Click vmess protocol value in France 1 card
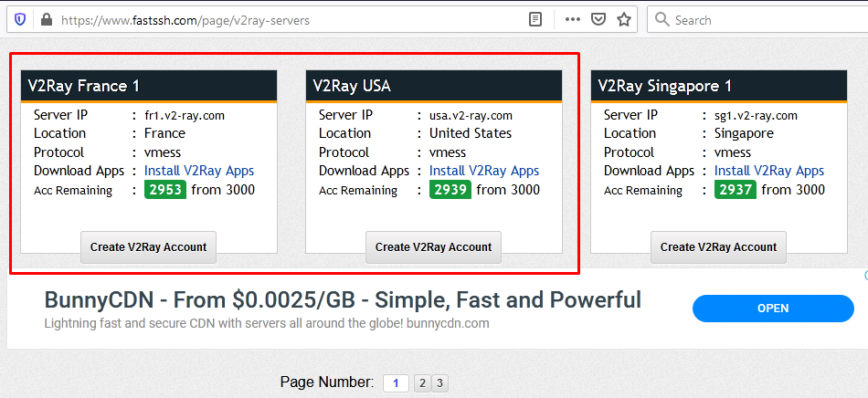This screenshot has height=398, width=868. 163,152
